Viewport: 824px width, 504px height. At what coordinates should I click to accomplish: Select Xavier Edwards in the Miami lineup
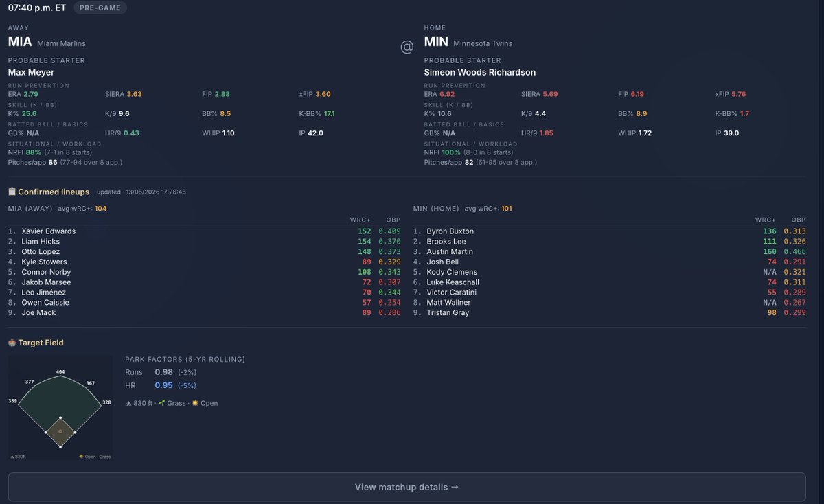coord(48,231)
